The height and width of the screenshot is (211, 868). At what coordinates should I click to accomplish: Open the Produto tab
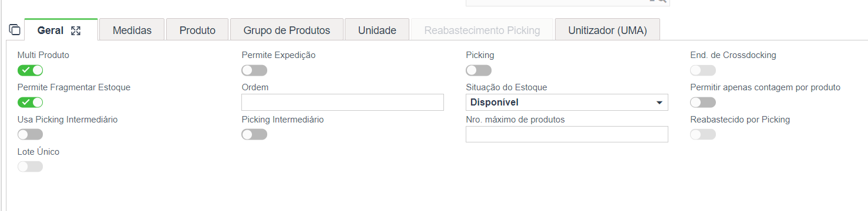coord(197,30)
